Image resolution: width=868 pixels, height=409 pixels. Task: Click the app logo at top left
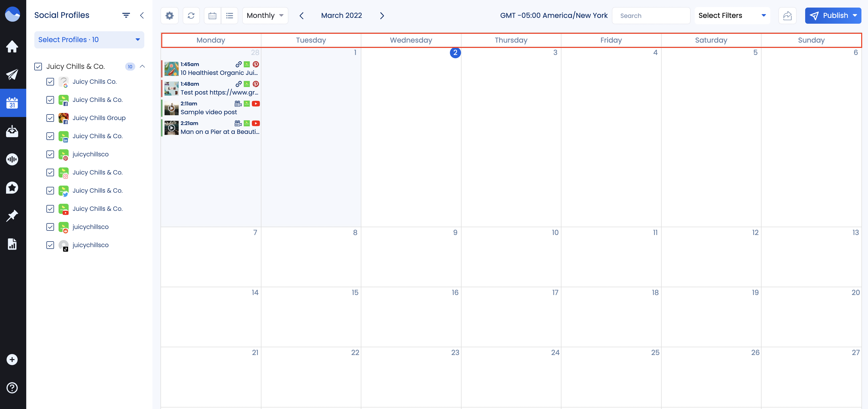pyautogui.click(x=12, y=14)
